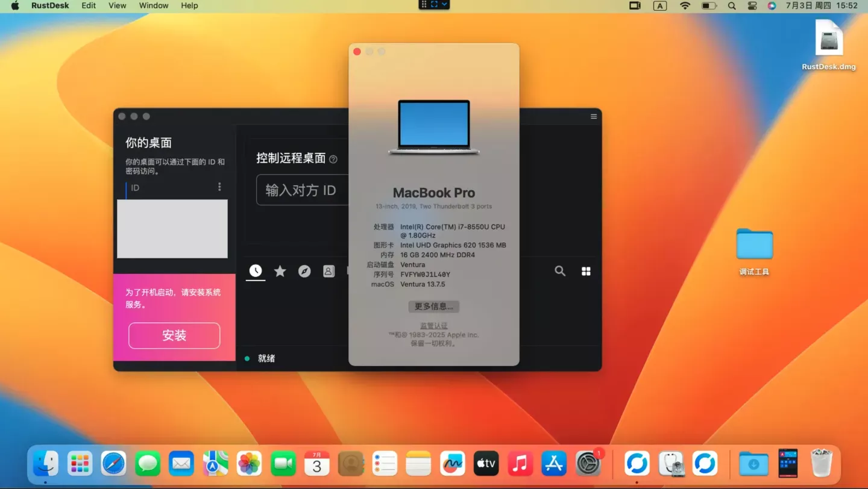Open App Store from the dock
The width and height of the screenshot is (868, 489).
click(554, 463)
